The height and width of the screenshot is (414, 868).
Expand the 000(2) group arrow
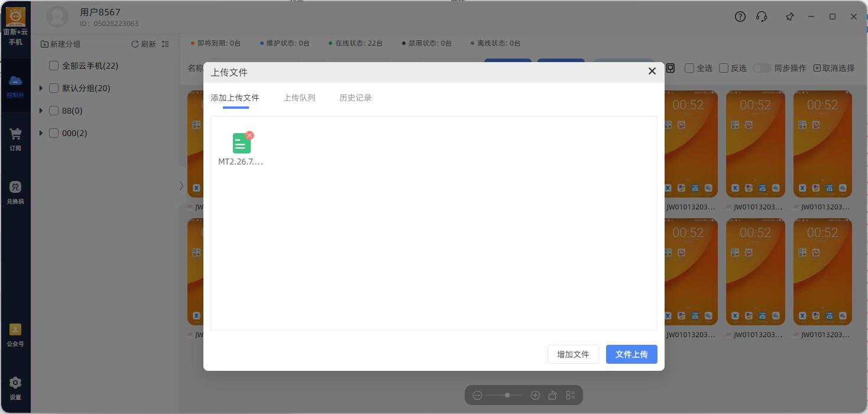click(x=41, y=133)
